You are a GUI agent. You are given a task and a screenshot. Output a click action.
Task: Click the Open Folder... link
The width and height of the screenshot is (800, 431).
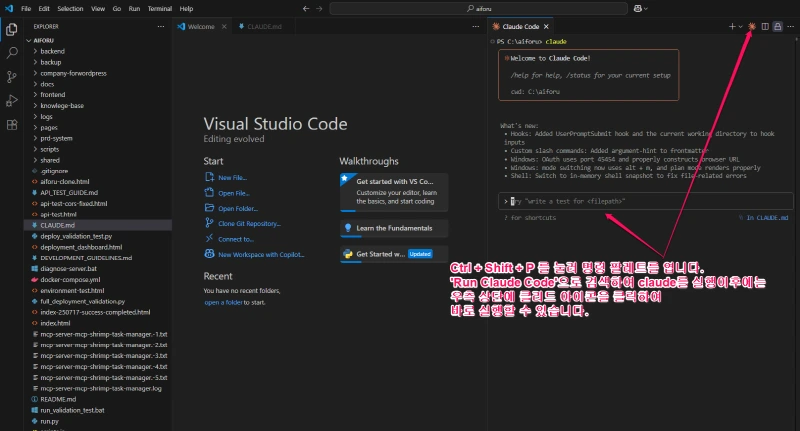coord(238,208)
